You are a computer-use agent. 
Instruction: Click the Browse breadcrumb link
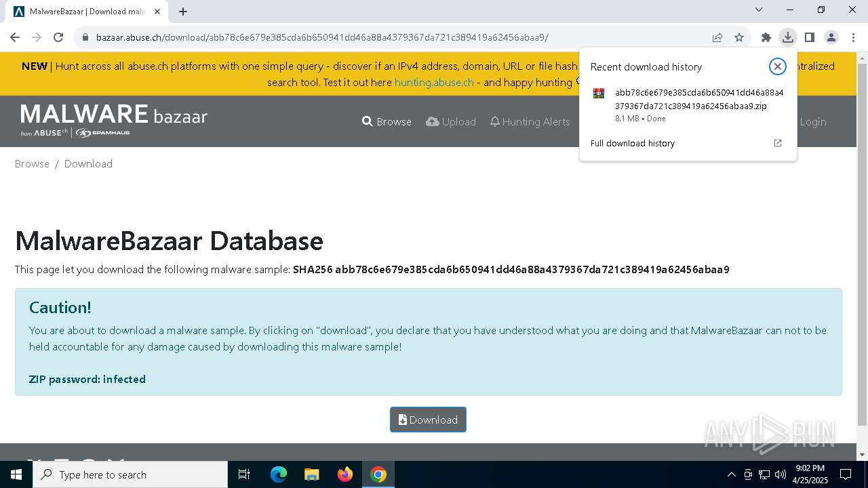(x=32, y=163)
